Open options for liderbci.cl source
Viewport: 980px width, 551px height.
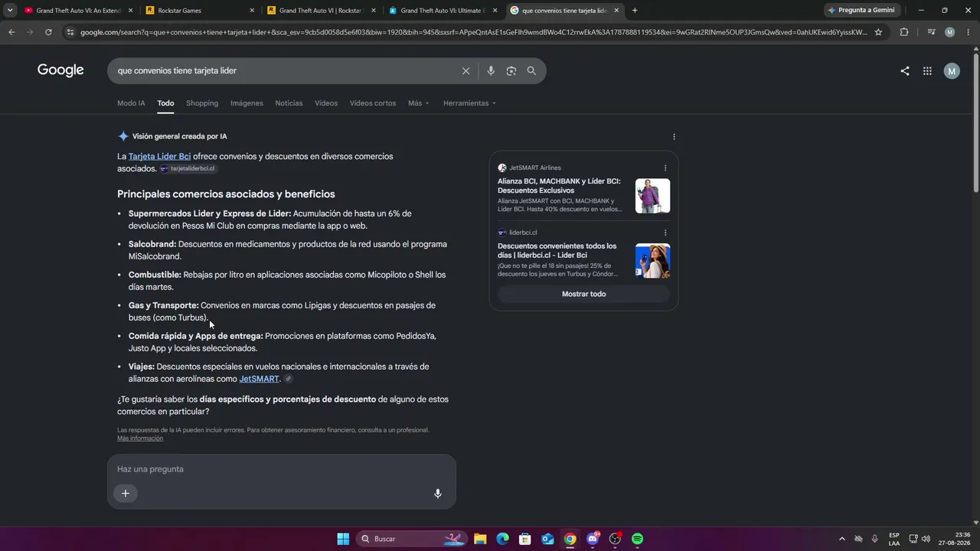[665, 233]
